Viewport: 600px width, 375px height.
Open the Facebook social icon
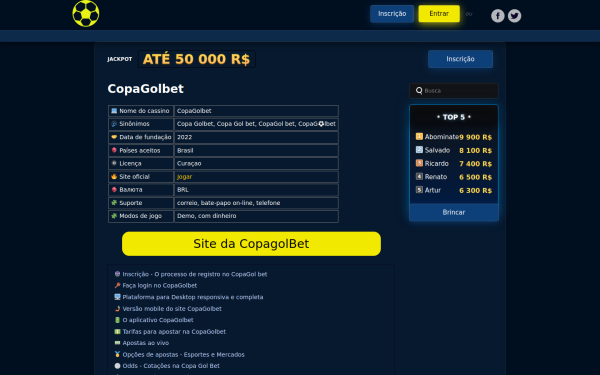[497, 16]
